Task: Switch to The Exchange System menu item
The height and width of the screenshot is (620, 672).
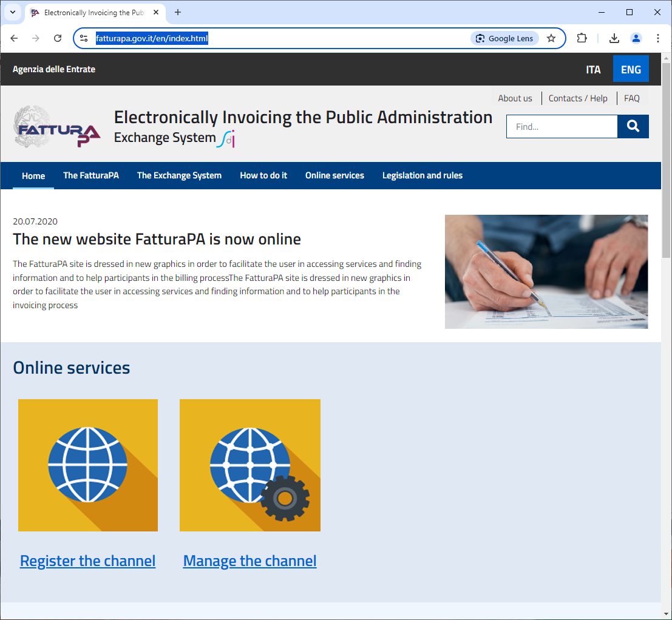Action: [x=179, y=175]
